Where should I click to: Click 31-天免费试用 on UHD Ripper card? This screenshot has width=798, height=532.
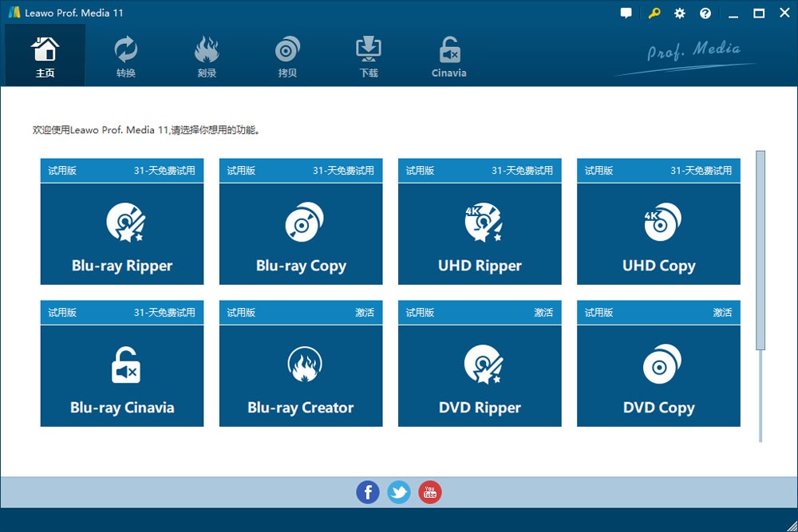click(x=522, y=171)
